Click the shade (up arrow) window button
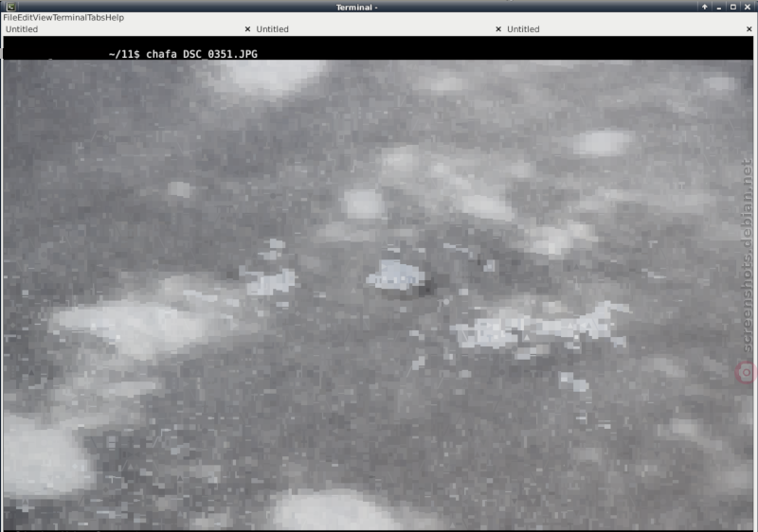Image resolution: width=758 pixels, height=532 pixels. click(x=704, y=7)
